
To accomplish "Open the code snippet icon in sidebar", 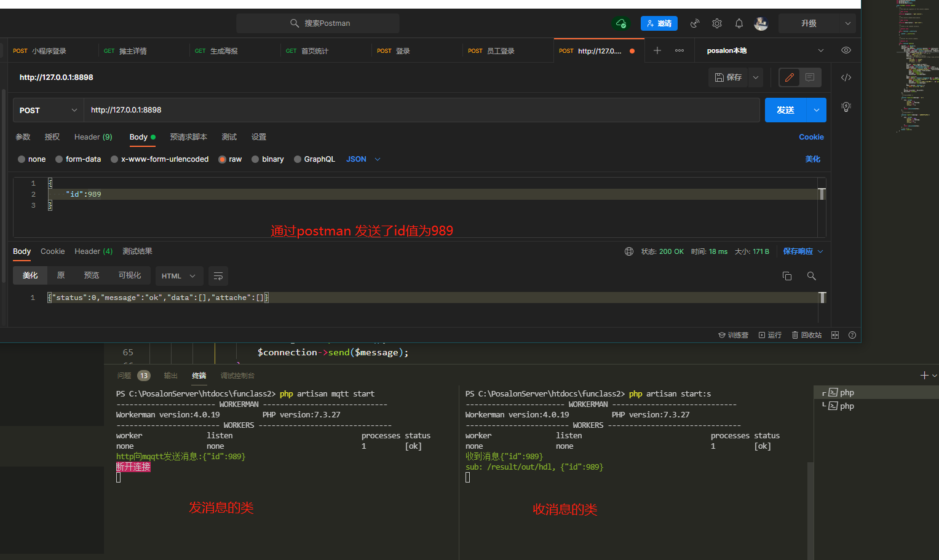I will pos(846,77).
